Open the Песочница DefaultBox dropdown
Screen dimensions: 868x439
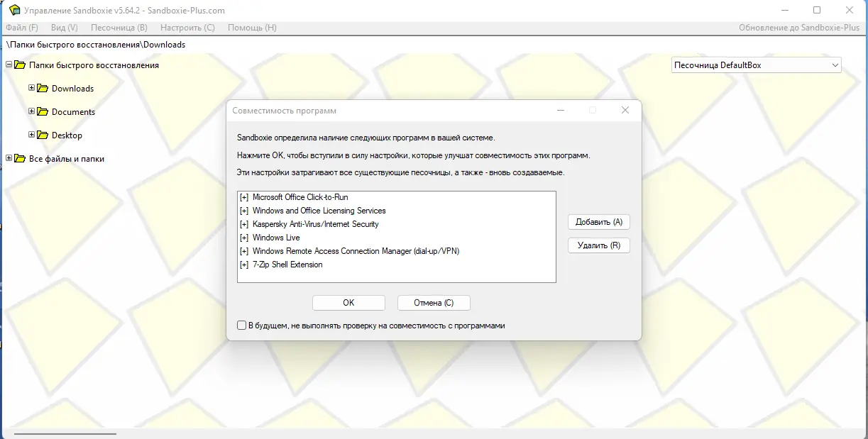point(757,65)
